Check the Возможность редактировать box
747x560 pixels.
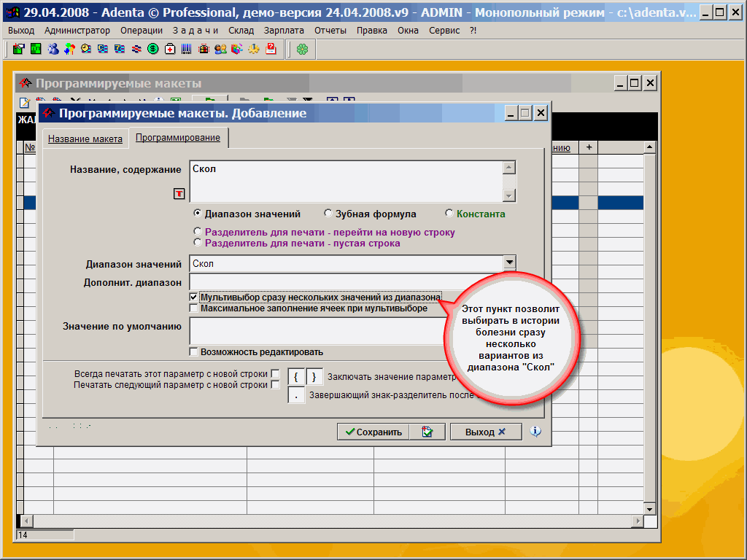tap(193, 352)
